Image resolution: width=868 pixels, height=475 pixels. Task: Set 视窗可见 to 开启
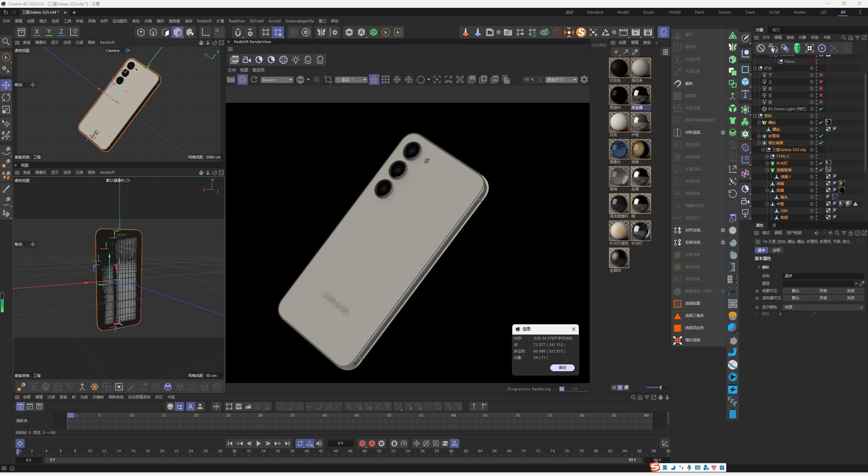pos(823,291)
